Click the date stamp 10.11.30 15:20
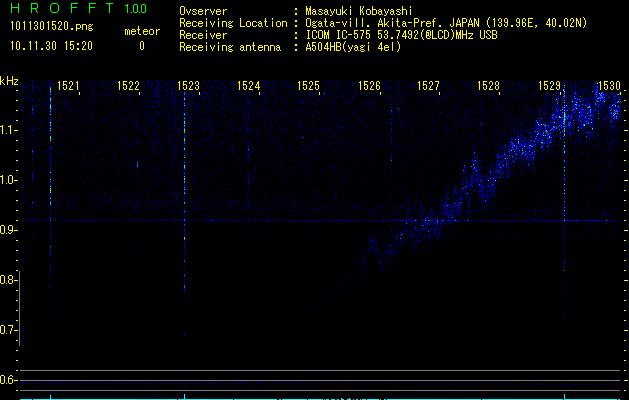629x400 pixels. click(x=51, y=46)
